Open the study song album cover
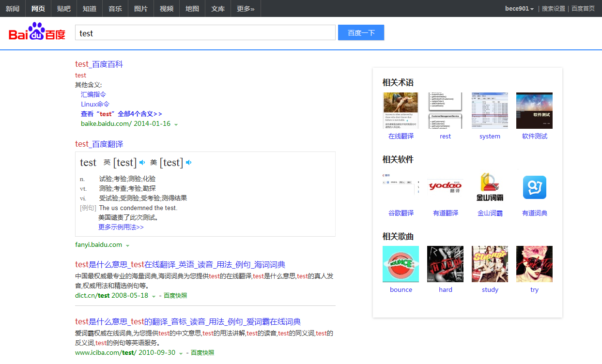This screenshot has height=364, width=602. pyautogui.click(x=490, y=264)
